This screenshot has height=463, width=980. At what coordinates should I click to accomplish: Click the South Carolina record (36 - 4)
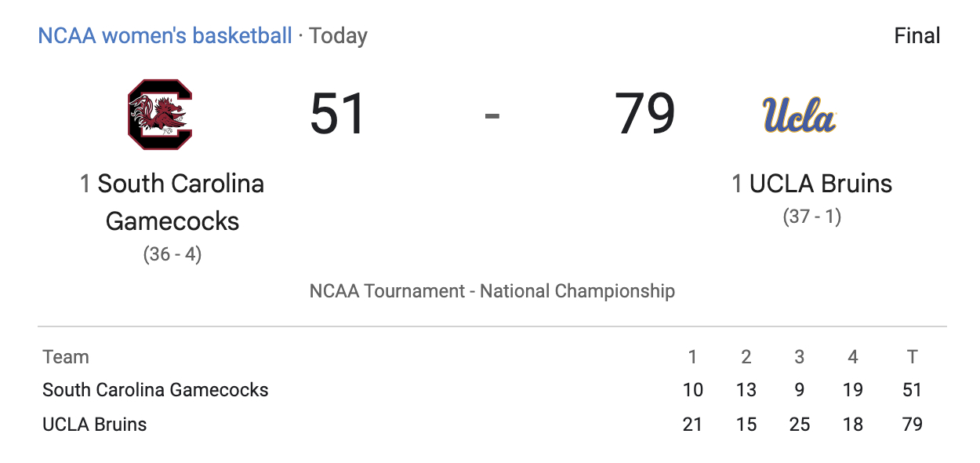coord(172,254)
